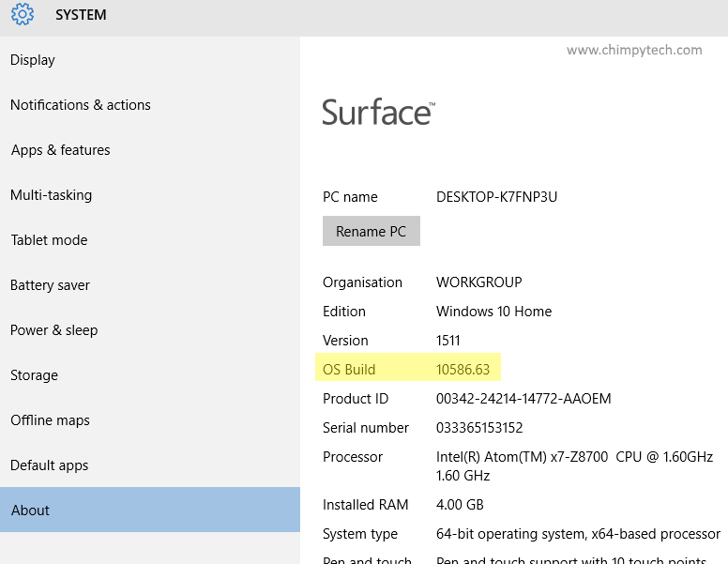Click the Product ID 00342-24214-14772-AAOEM
Screen dimensions: 728x564
click(x=523, y=399)
